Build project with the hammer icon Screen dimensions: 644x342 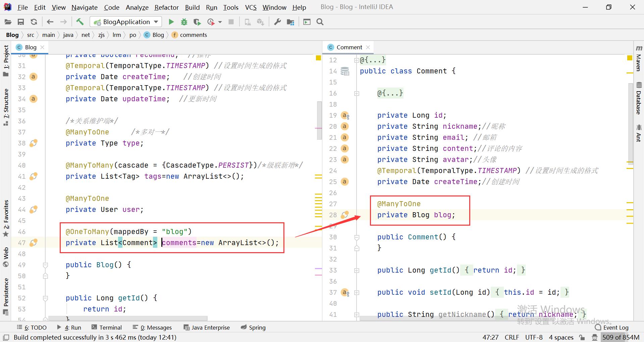pyautogui.click(x=80, y=22)
